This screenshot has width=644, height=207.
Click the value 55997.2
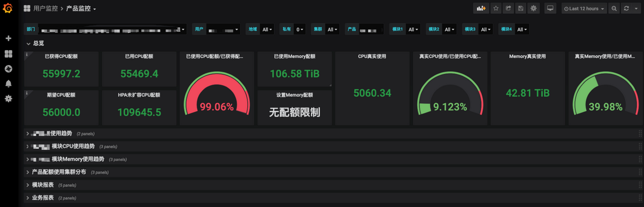(x=61, y=74)
